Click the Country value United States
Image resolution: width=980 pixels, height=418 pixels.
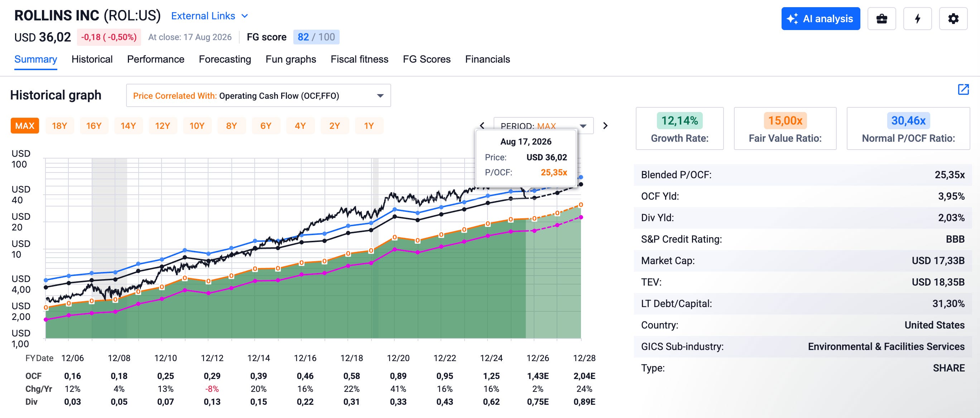(x=935, y=325)
